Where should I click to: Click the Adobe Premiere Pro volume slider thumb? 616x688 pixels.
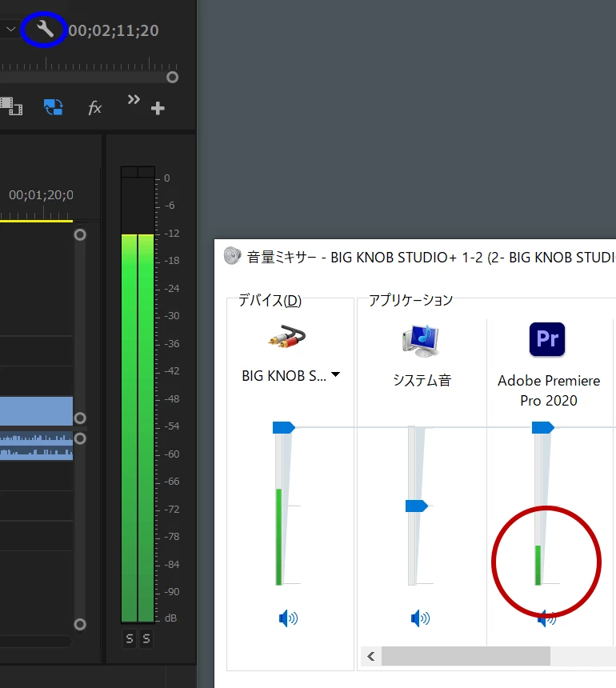(543, 427)
